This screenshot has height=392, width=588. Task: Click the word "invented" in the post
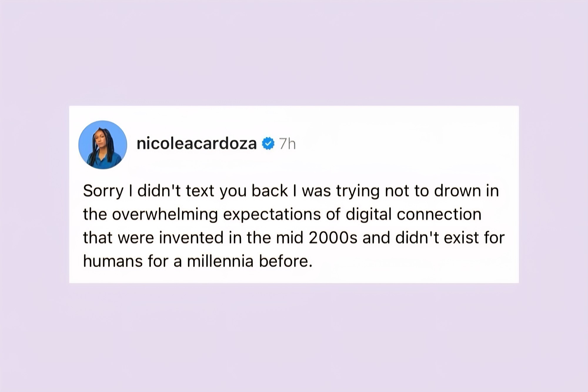coord(191,238)
